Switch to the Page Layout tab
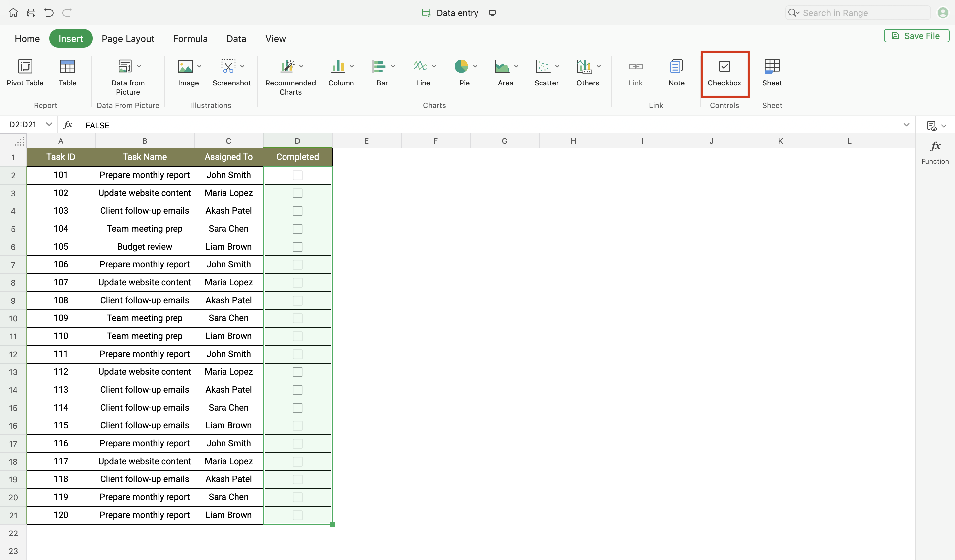Viewport: 955px width, 560px height. (128, 39)
